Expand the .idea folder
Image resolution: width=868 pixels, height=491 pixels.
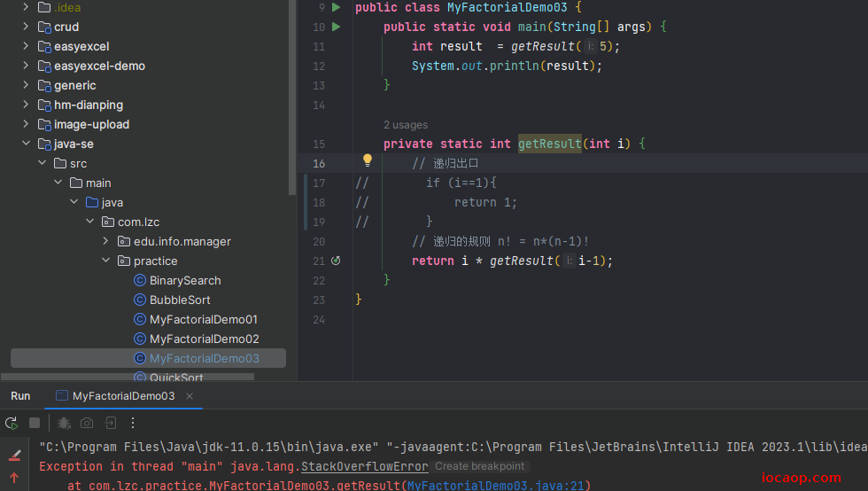[26, 7]
